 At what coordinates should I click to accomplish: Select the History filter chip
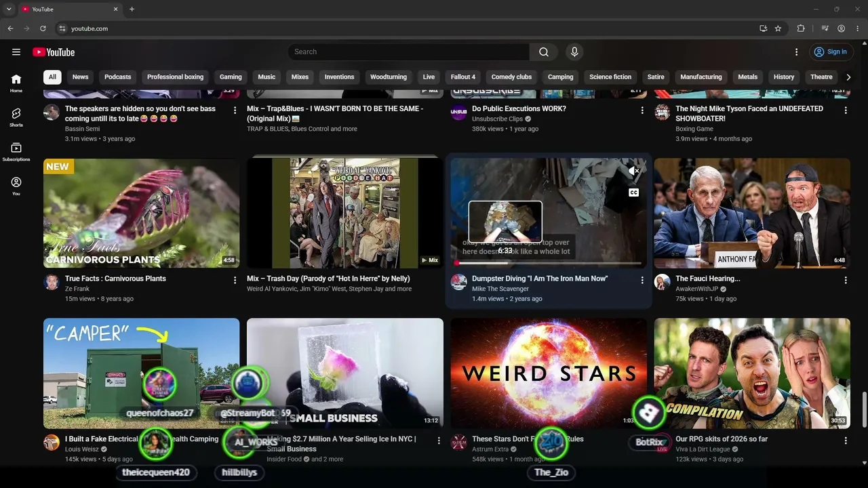784,77
